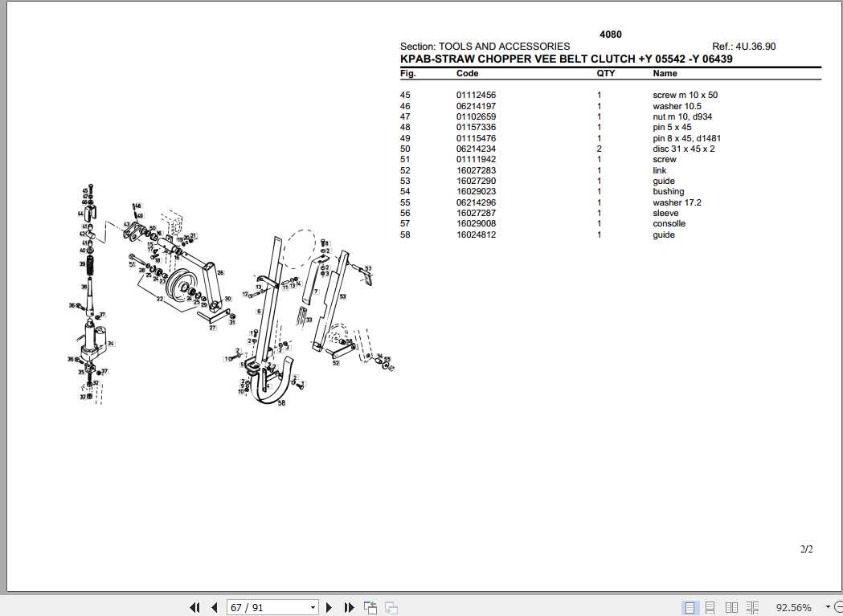Click 'washer 17.2' name
This screenshot has height=616, width=843.
click(677, 202)
